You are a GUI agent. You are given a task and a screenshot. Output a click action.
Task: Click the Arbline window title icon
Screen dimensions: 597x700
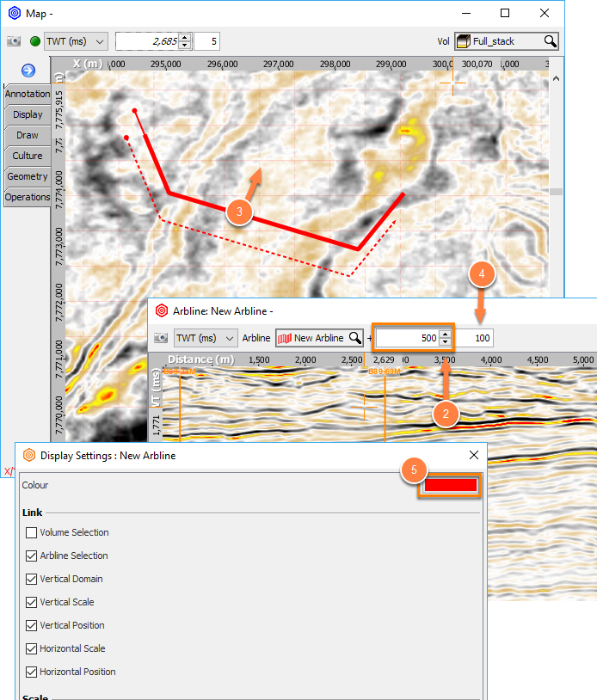coord(162,310)
